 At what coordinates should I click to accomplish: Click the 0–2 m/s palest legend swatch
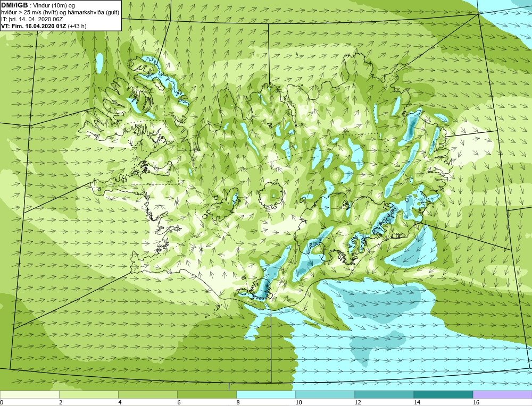pos(29,394)
